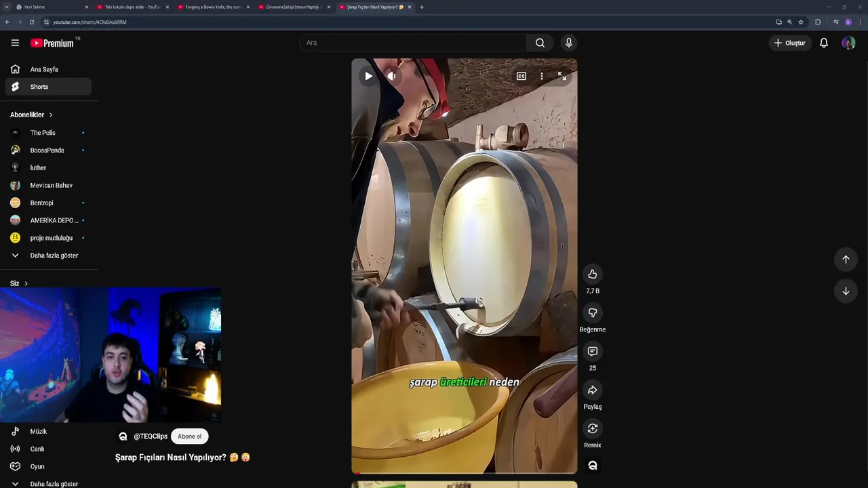The image size is (868, 488).
Task: Switch to Forging a Bowie knife tab
Action: [213, 7]
